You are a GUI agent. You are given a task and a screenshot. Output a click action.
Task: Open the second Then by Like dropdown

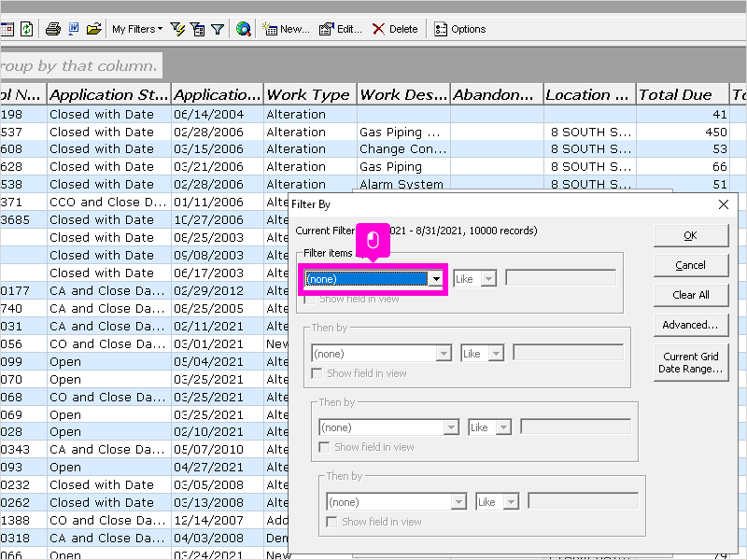coord(503,427)
